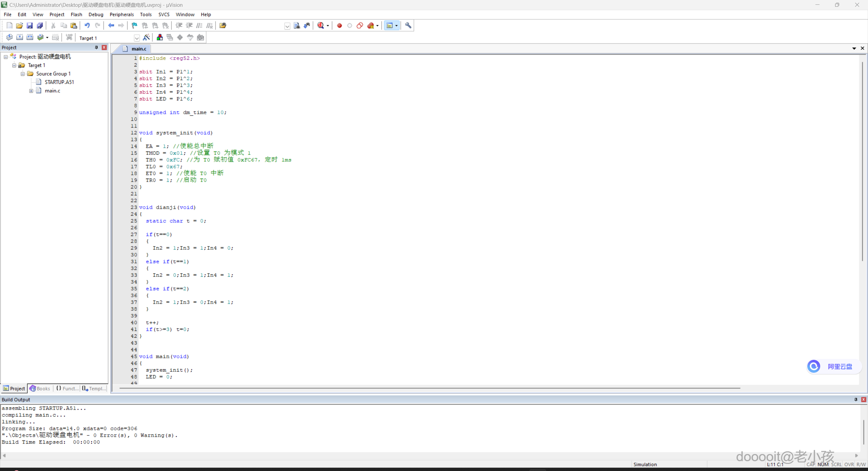Toggle the pin on the Project panel
The height and width of the screenshot is (471, 868).
click(x=96, y=47)
